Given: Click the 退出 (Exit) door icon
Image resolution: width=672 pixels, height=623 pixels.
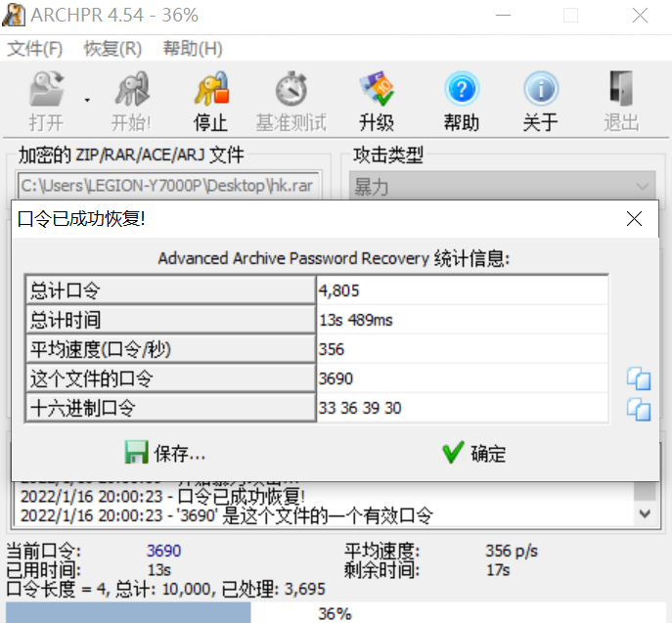Looking at the screenshot, I should [621, 89].
